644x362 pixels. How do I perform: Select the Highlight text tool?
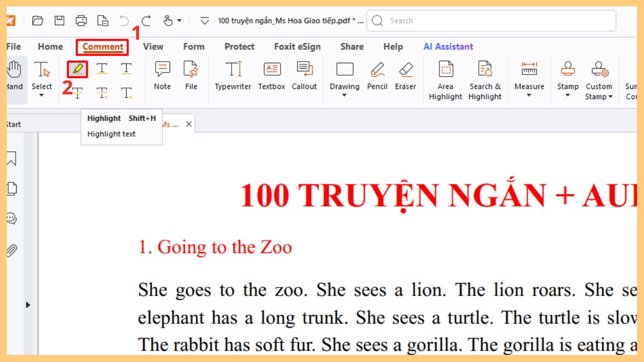78,69
